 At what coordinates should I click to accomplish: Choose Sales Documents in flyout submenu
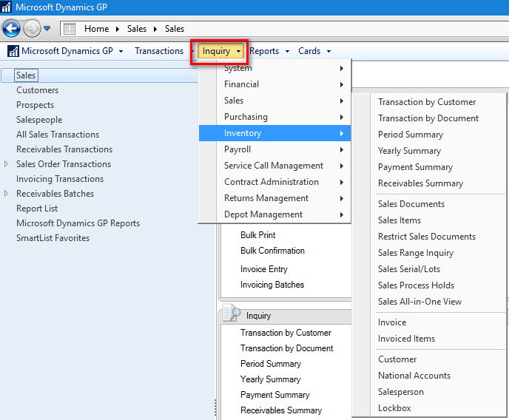(x=411, y=203)
